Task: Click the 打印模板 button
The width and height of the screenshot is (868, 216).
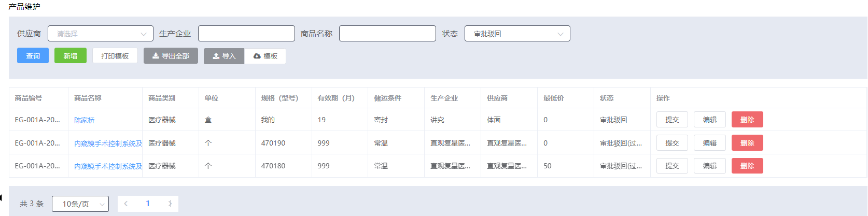Action: click(115, 56)
